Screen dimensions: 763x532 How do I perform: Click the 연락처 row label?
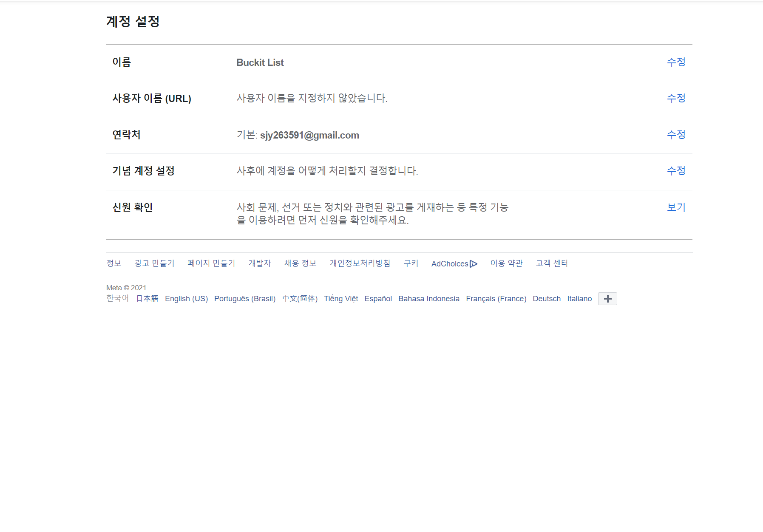[x=126, y=135]
